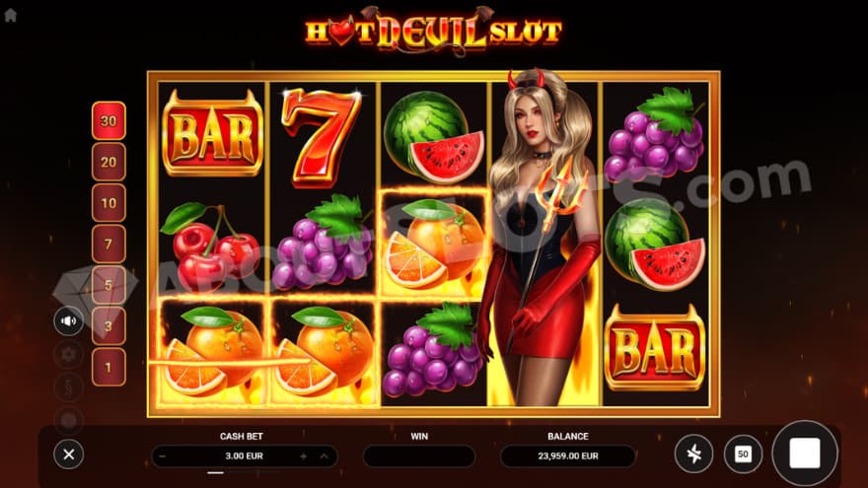Close the side menu with X

click(69, 454)
